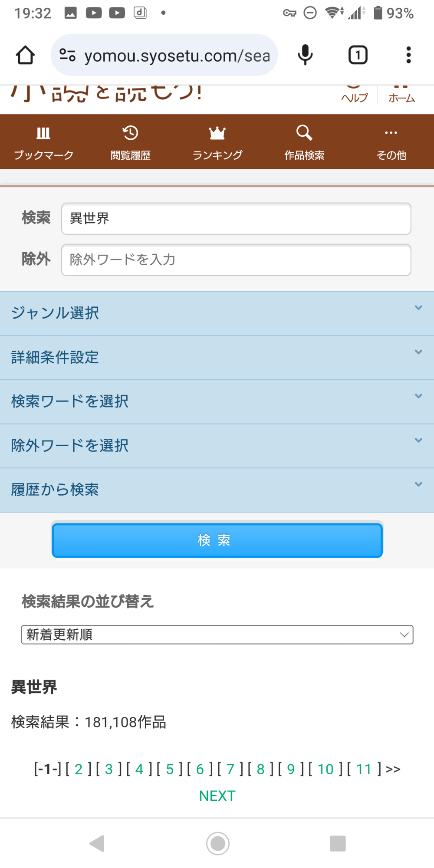This screenshot has width=434, height=868.
Task: Open ブックマーク bookmarks in the navigation bar
Action: pos(43,142)
